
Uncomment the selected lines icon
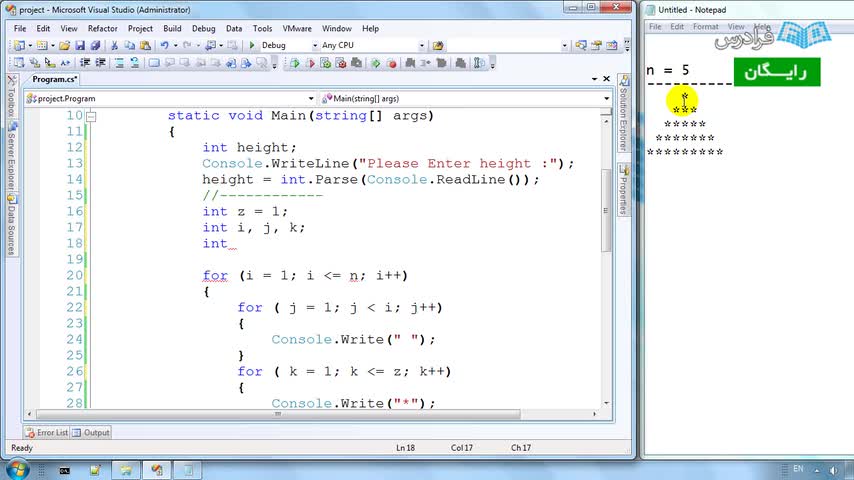[x=135, y=63]
